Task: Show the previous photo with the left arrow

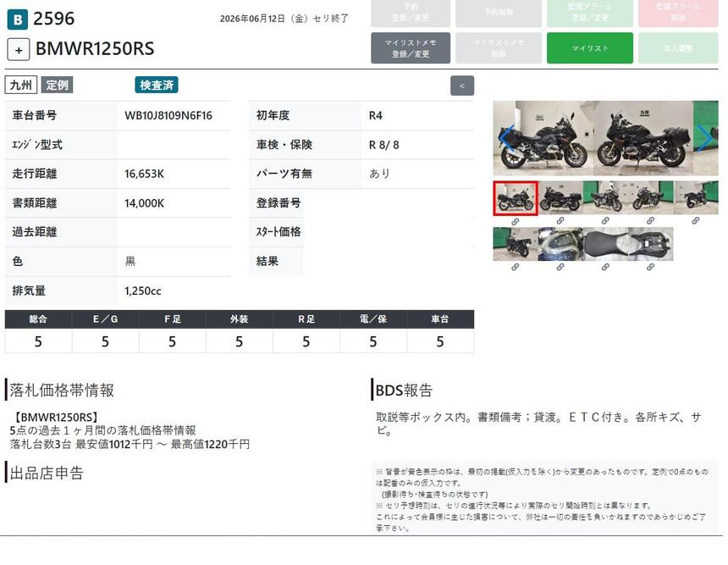Action: pyautogui.click(x=506, y=138)
